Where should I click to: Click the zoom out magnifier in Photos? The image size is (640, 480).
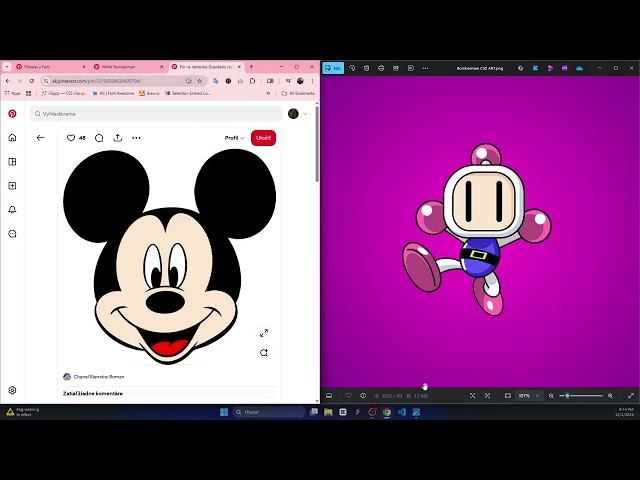click(551, 396)
